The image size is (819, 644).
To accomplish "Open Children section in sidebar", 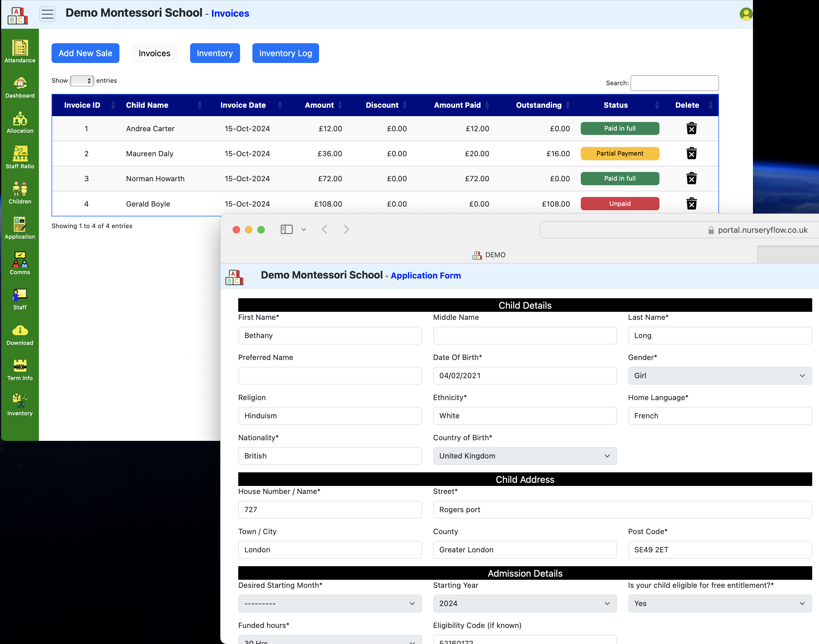I will pos(20,193).
